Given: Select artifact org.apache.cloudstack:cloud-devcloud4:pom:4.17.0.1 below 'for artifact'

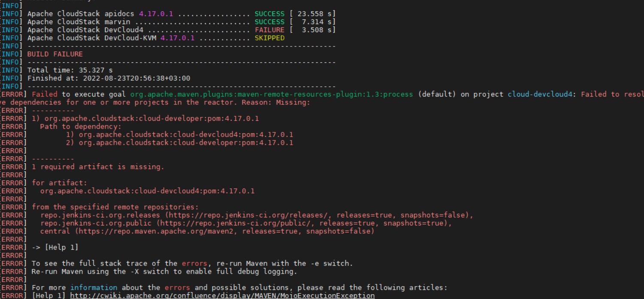Looking at the screenshot, I should (147, 191).
